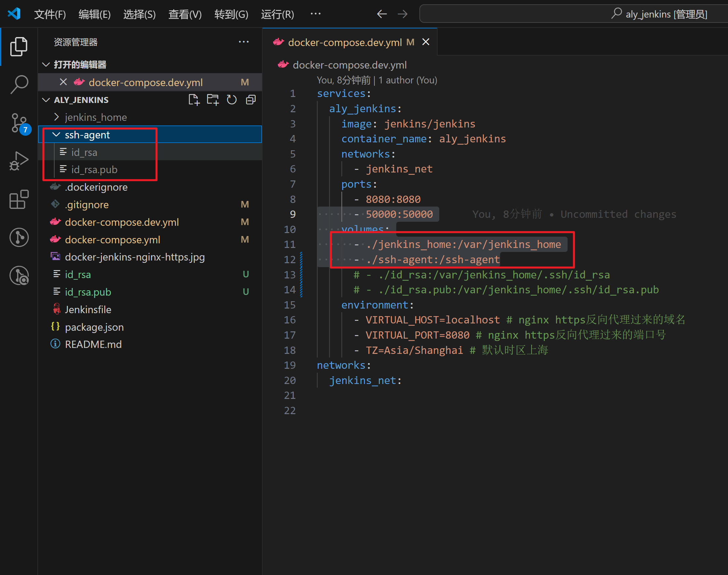Open the Git Graph activity bar icon
This screenshot has height=575, width=728.
click(19, 237)
